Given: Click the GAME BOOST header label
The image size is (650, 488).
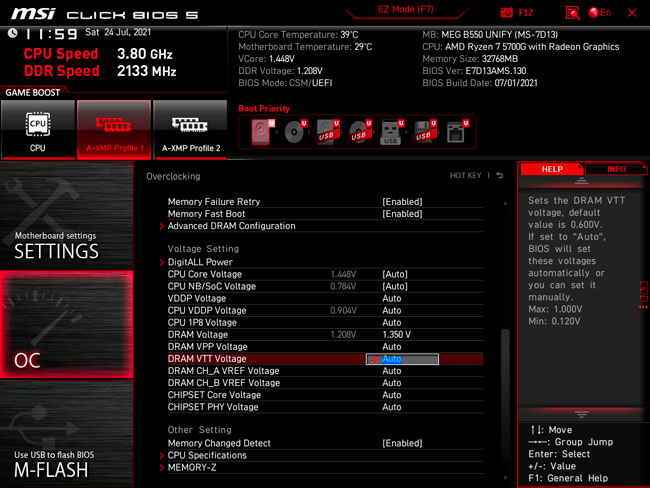Looking at the screenshot, I should [x=32, y=92].
